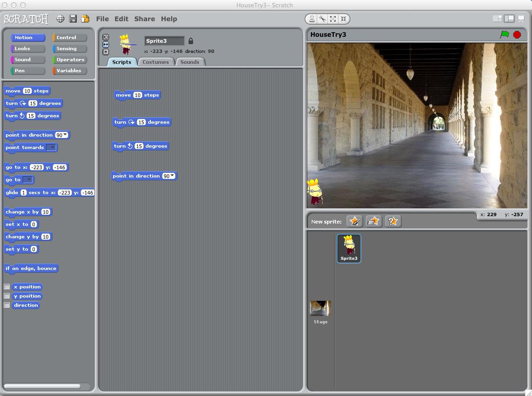The width and height of the screenshot is (532, 396).
Task: Choose new sprite from file folder icon
Action: pos(373,221)
